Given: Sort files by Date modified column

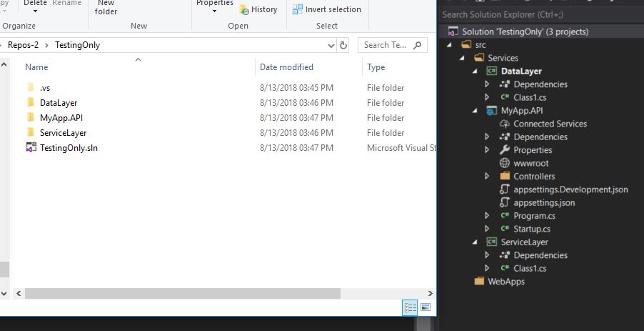Looking at the screenshot, I should (287, 67).
